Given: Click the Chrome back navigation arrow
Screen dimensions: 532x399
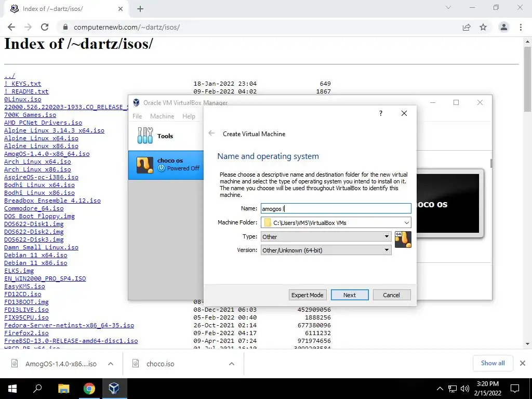Looking at the screenshot, I should [11, 27].
